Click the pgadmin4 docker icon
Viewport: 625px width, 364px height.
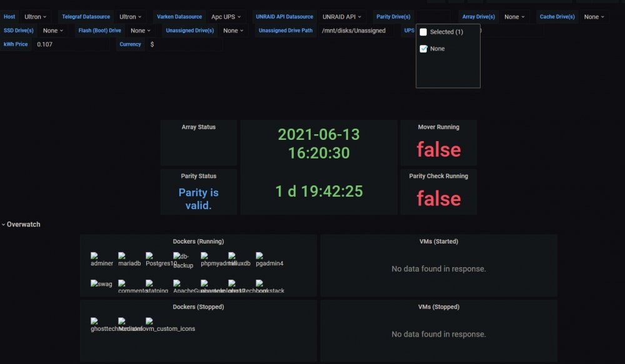[x=259, y=256]
